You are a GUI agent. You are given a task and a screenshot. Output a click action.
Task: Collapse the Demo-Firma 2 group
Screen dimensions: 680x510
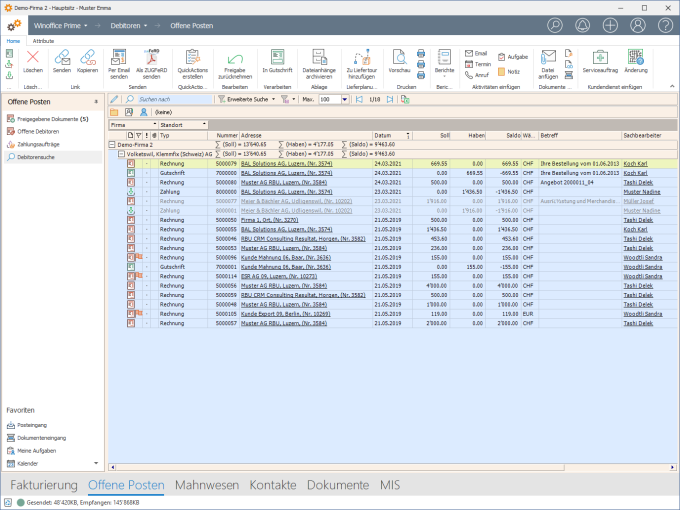(112, 144)
